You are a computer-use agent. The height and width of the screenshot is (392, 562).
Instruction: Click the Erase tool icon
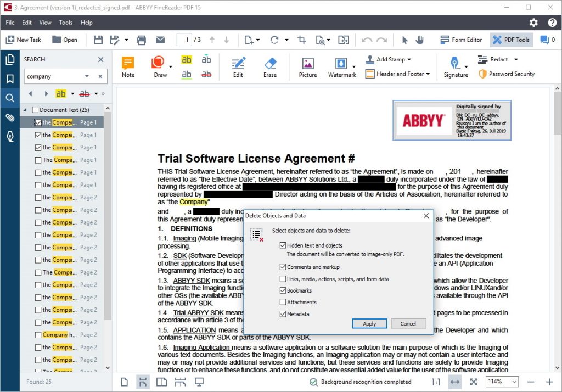pos(269,67)
